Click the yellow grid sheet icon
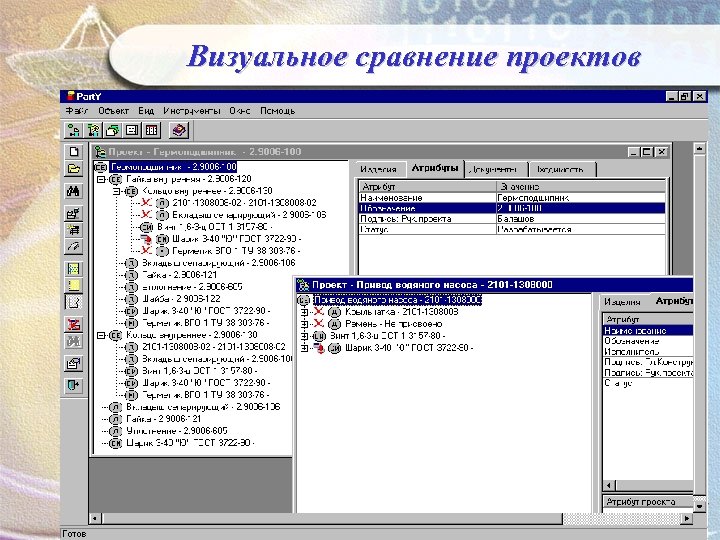 click(73, 269)
